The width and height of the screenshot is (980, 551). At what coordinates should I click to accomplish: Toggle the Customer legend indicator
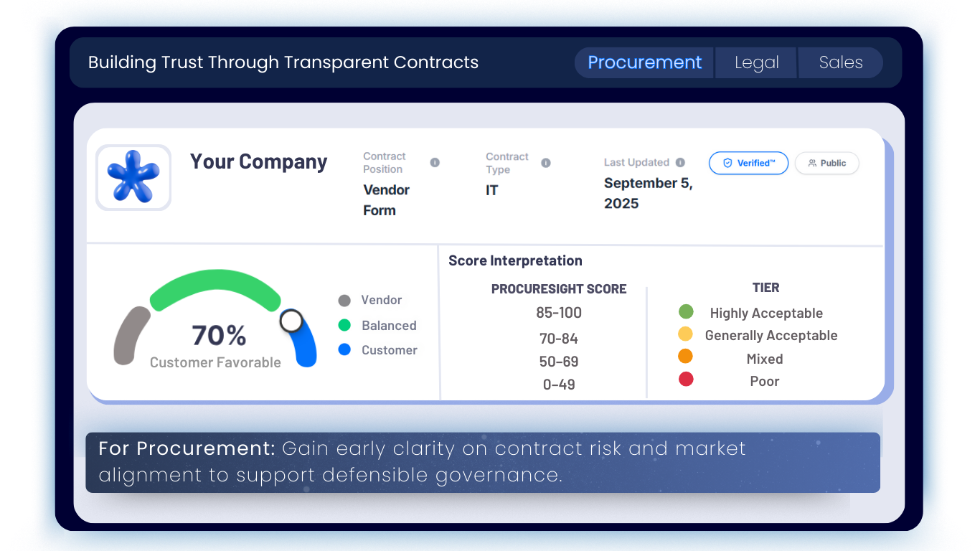[x=344, y=350]
